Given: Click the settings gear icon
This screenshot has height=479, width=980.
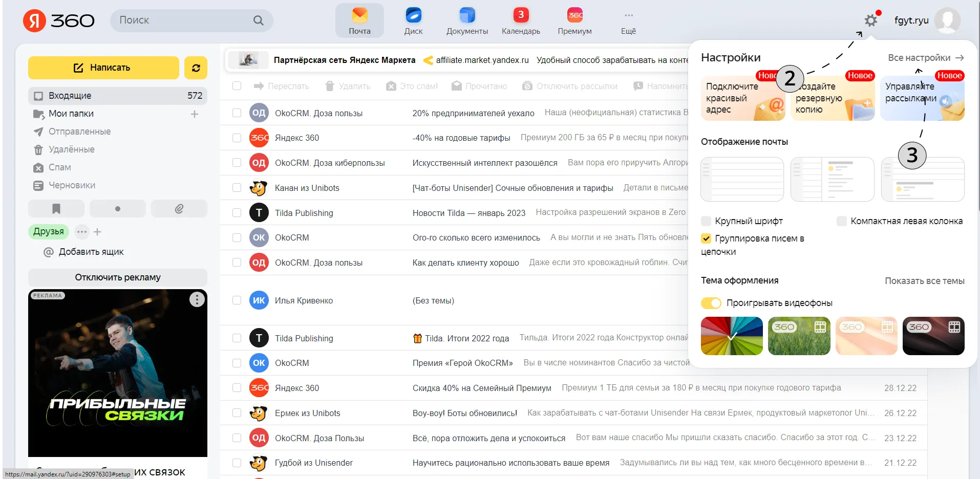Looking at the screenshot, I should (870, 20).
